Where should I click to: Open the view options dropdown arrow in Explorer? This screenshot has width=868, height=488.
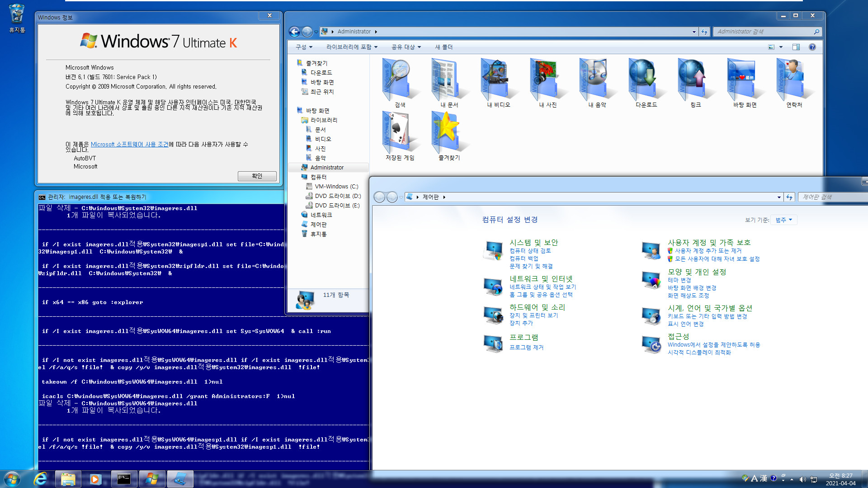click(781, 47)
